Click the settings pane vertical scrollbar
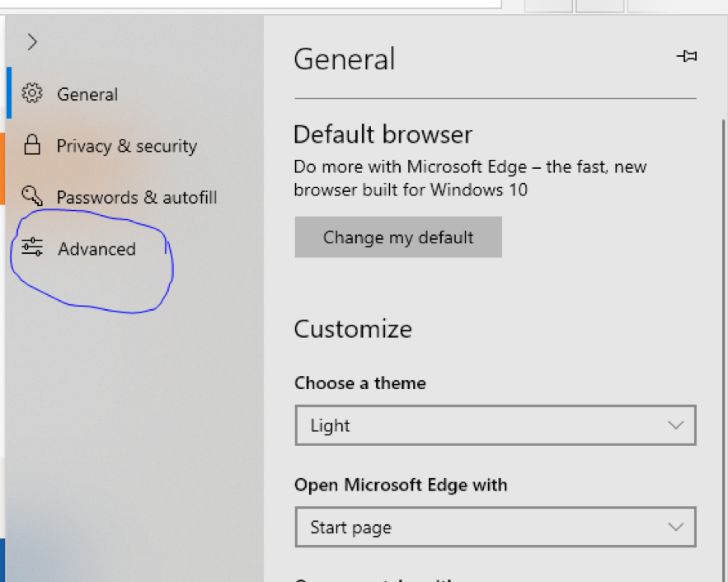The image size is (728, 582). tap(723, 247)
